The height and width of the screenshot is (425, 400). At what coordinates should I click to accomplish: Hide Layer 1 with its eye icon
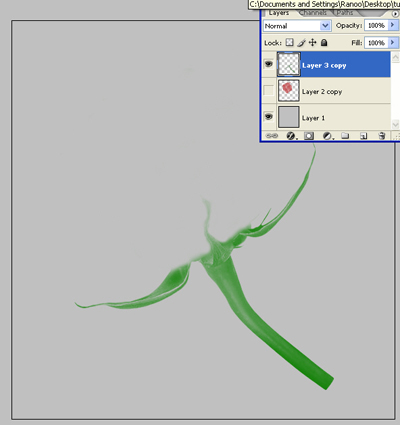[269, 117]
